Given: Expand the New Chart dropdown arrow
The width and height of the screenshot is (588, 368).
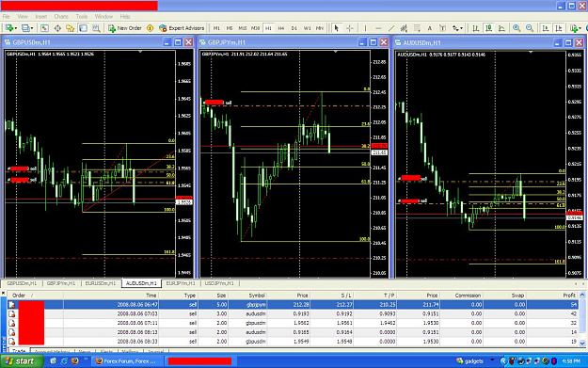Looking at the screenshot, I should (x=16, y=28).
